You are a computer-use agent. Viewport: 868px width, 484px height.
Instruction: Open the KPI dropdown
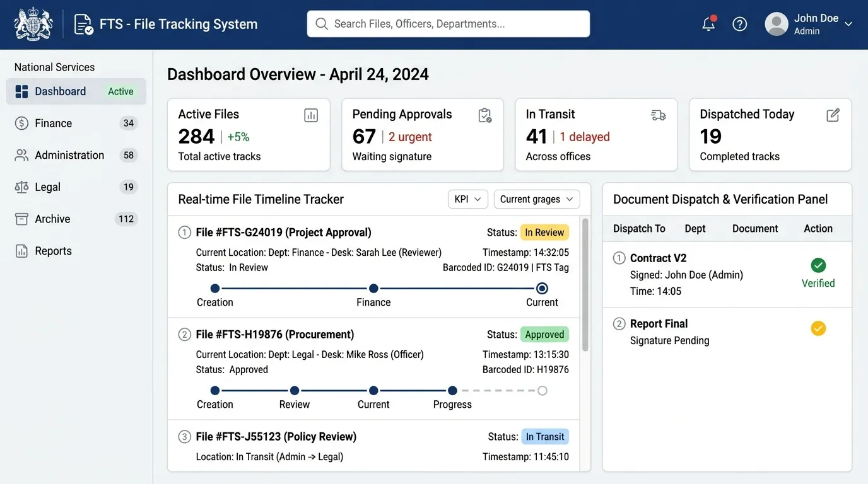(468, 199)
